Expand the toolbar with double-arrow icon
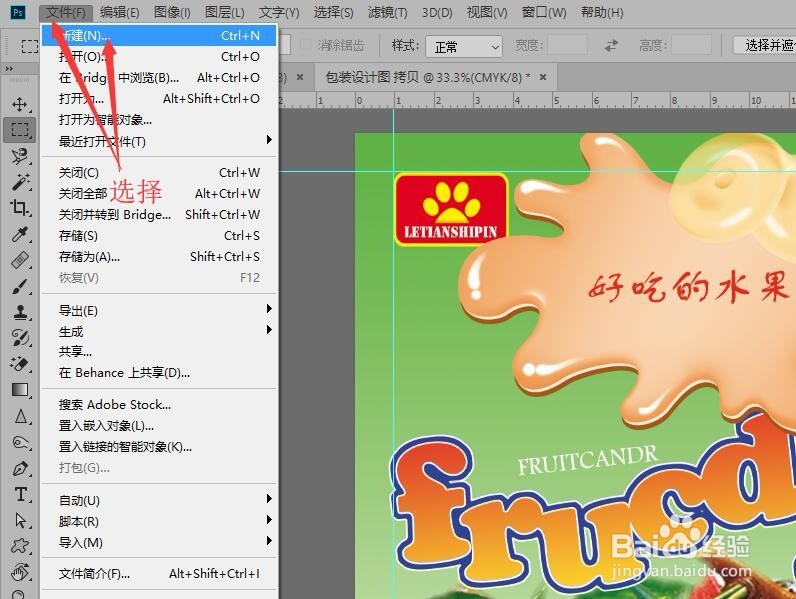This screenshot has width=796, height=599. point(9,69)
